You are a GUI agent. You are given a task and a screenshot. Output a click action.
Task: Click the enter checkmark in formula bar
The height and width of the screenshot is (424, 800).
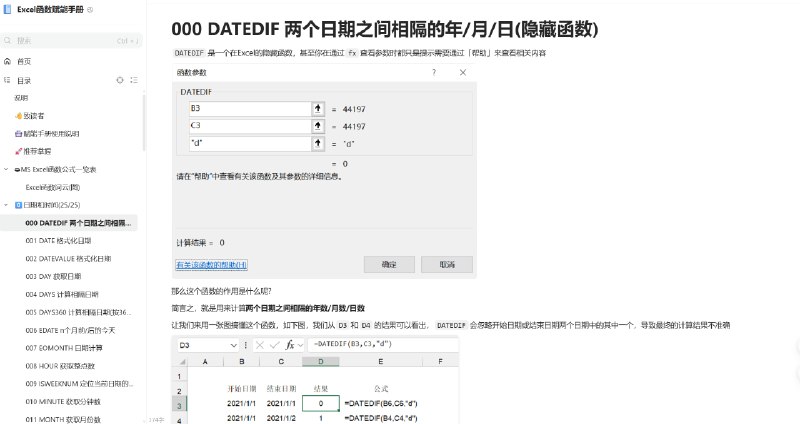274,345
